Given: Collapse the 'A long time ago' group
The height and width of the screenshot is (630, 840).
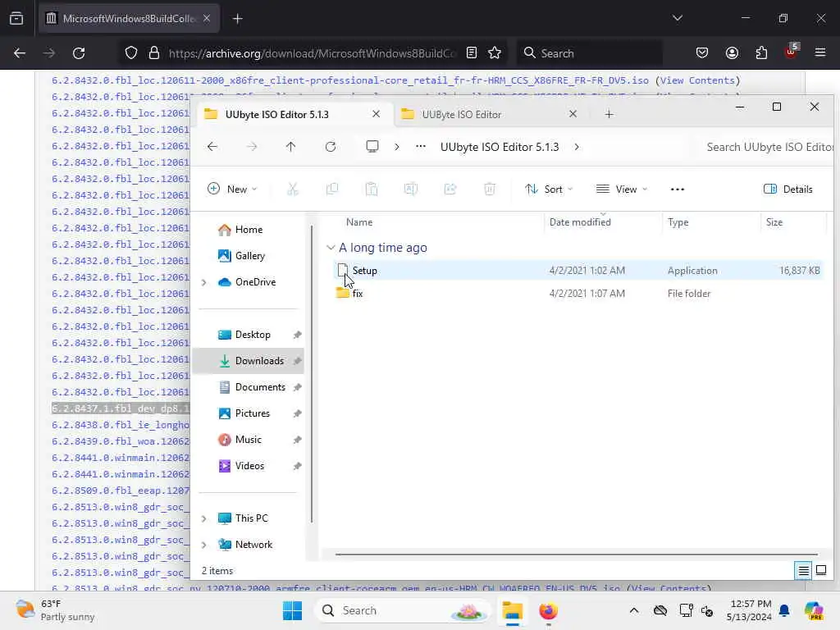Looking at the screenshot, I should [331, 248].
